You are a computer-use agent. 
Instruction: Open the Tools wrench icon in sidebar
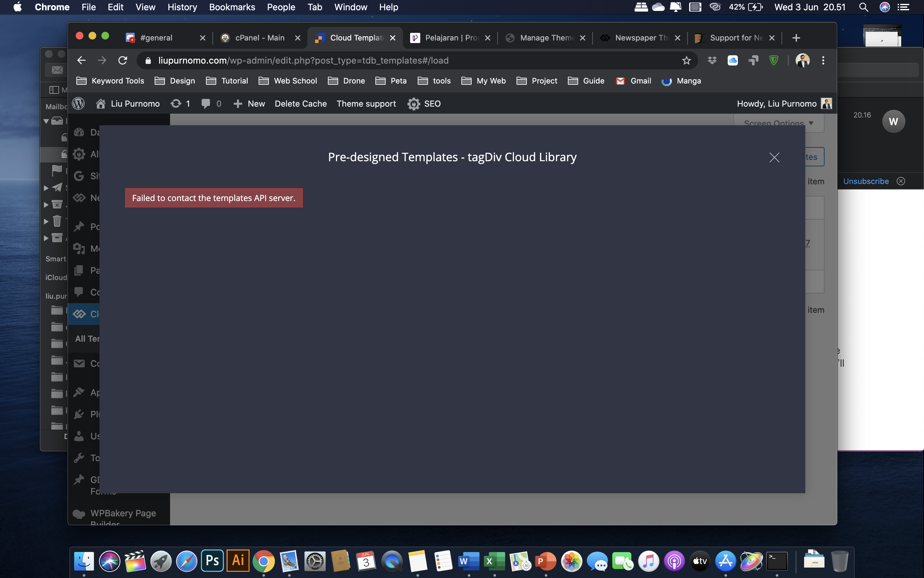point(79,458)
